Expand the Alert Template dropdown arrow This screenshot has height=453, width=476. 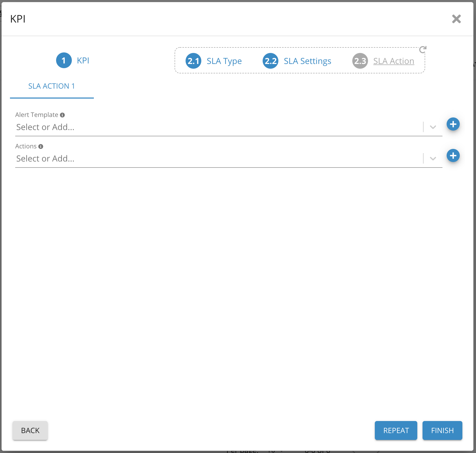433,127
